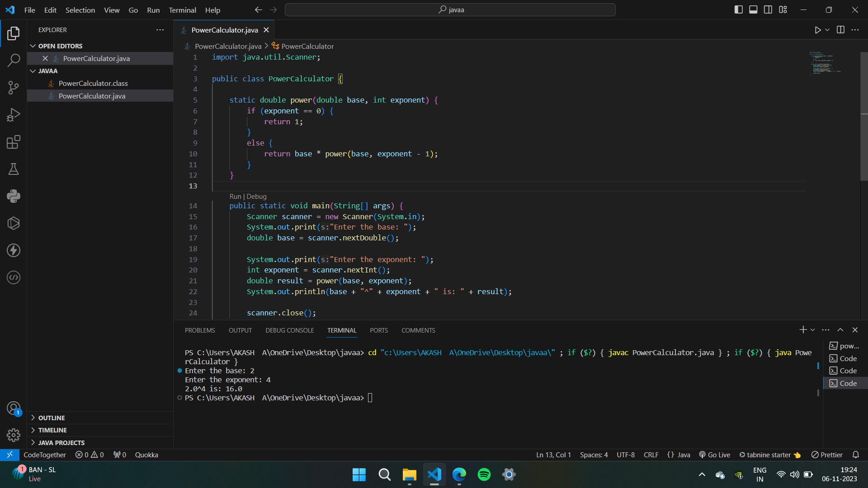
Task: Open the Testing flask icon
Action: click(x=14, y=169)
